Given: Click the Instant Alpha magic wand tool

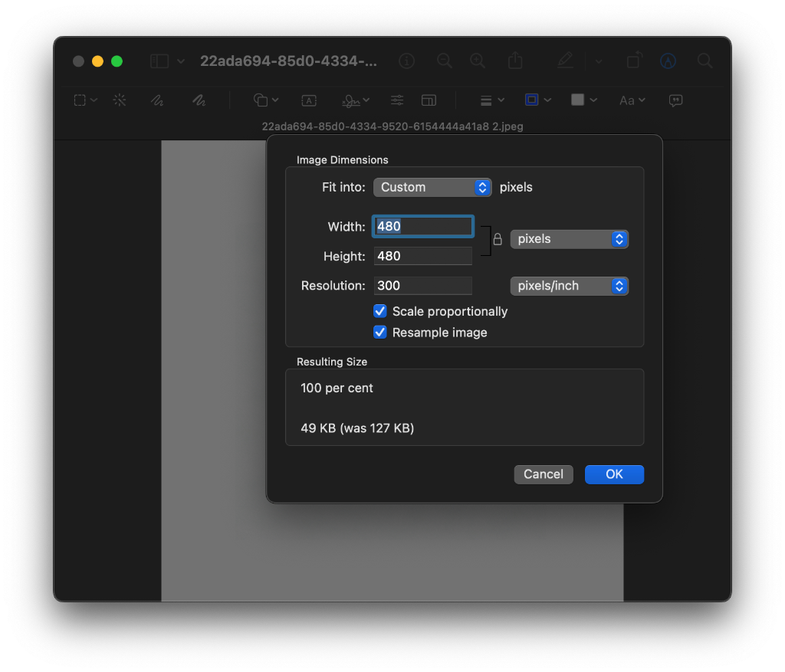Looking at the screenshot, I should [120, 100].
